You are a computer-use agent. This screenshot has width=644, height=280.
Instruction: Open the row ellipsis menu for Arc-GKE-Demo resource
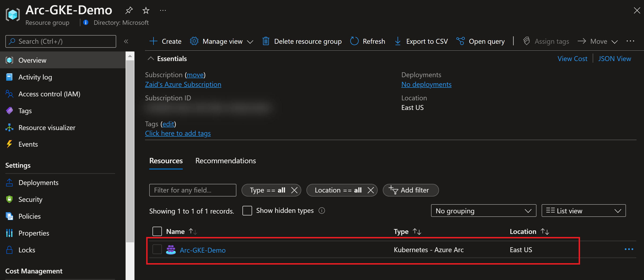coord(629,249)
